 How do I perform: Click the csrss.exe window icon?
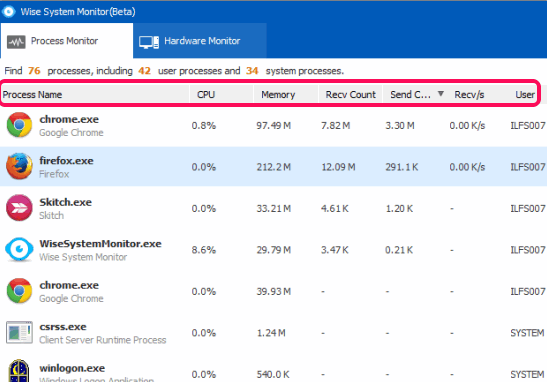pos(19,332)
